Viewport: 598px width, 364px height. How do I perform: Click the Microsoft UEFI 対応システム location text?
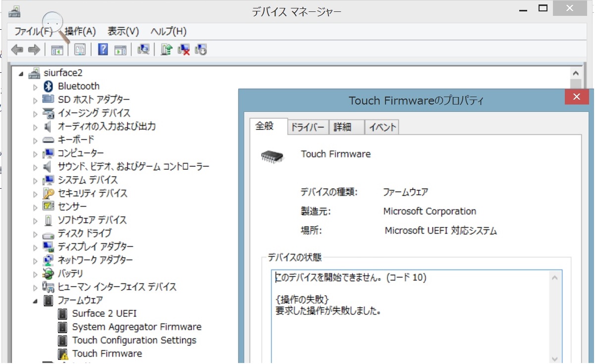[440, 231]
